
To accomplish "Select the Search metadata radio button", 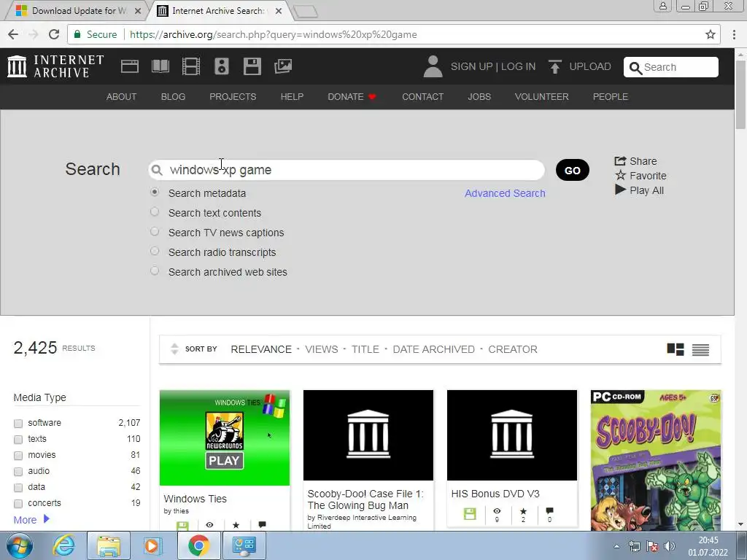I will tap(155, 192).
